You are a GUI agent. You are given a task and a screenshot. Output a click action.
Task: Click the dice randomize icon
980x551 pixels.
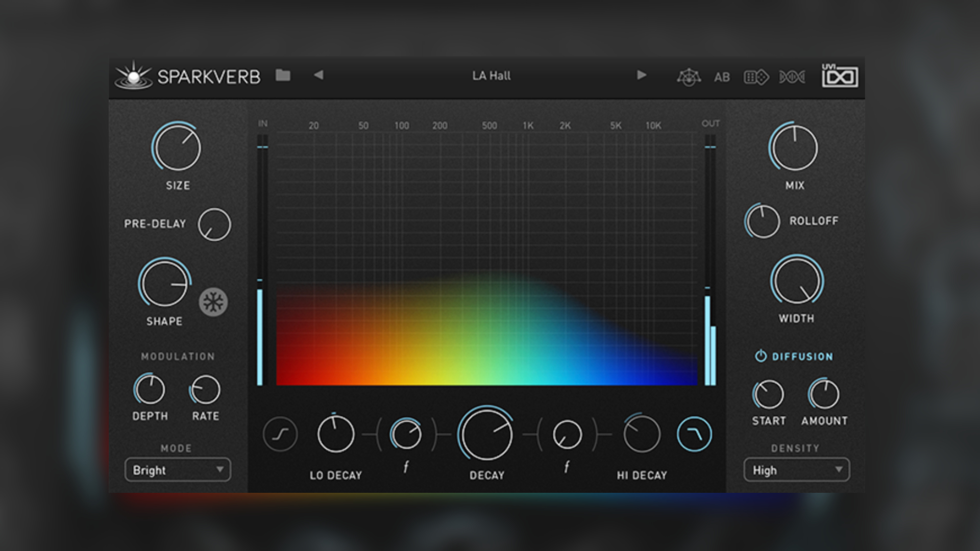[756, 77]
